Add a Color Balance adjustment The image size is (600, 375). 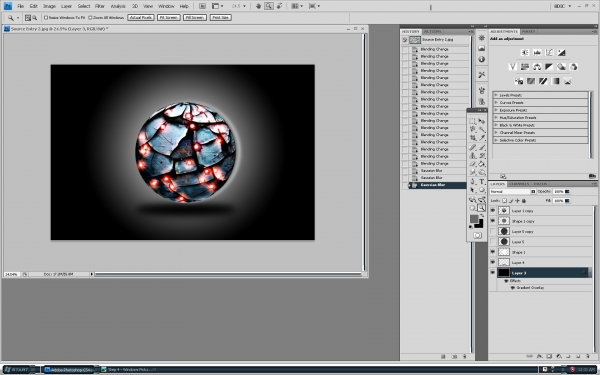point(537,67)
